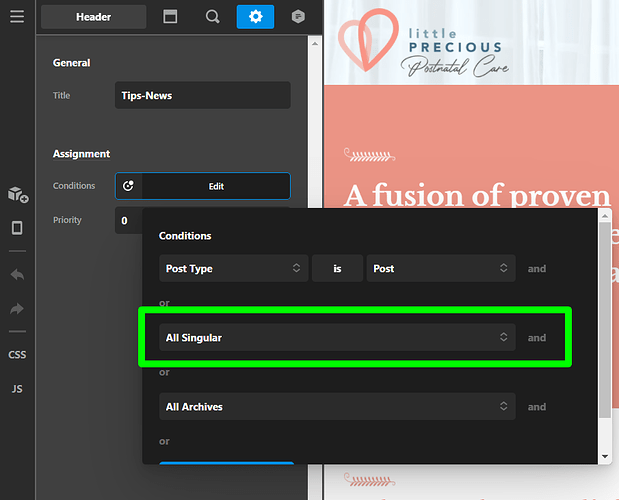Open the JS editor
This screenshot has width=619, height=500.
point(17,389)
